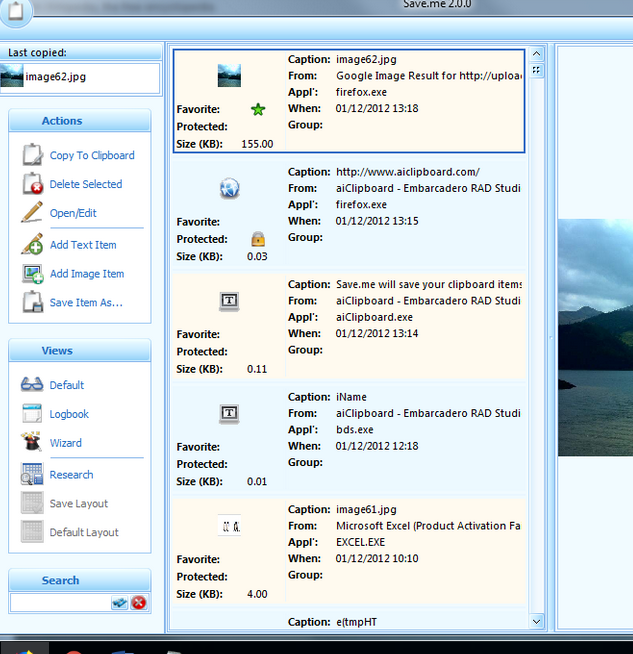
Task: Click the Save Item As... link
Action: tap(86, 302)
